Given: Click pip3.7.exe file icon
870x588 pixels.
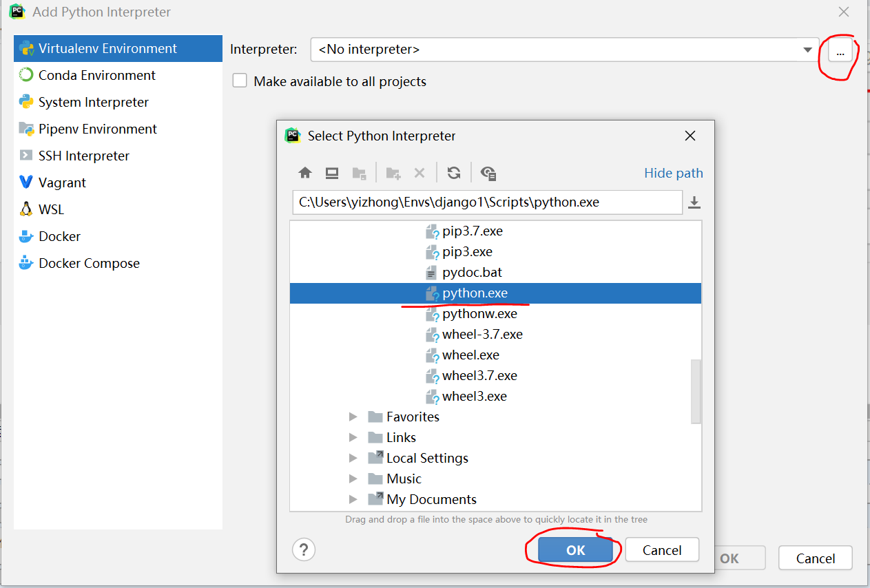Looking at the screenshot, I should tap(432, 231).
